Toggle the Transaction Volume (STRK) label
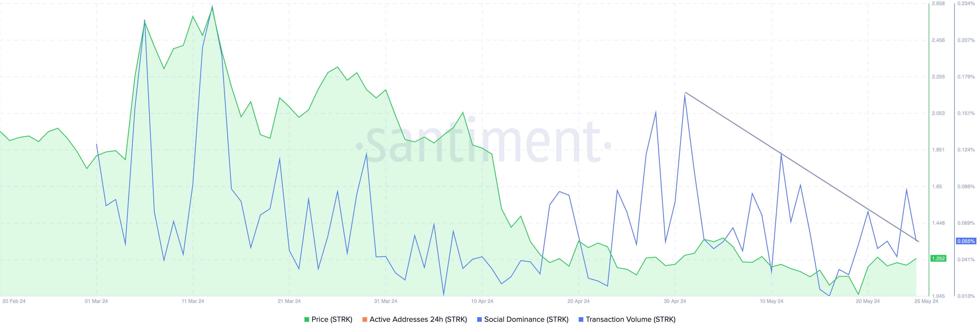Screen dimensions: 980x332 (x=630, y=319)
